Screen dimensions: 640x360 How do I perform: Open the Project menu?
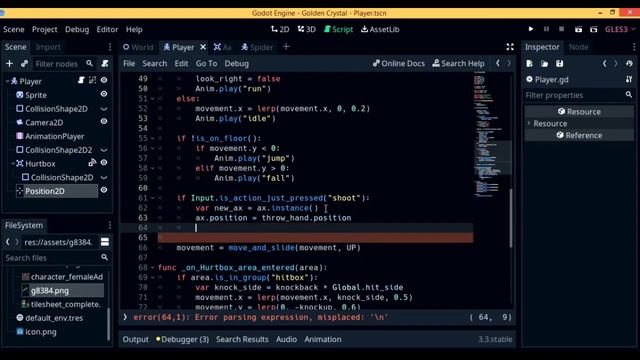tap(44, 29)
